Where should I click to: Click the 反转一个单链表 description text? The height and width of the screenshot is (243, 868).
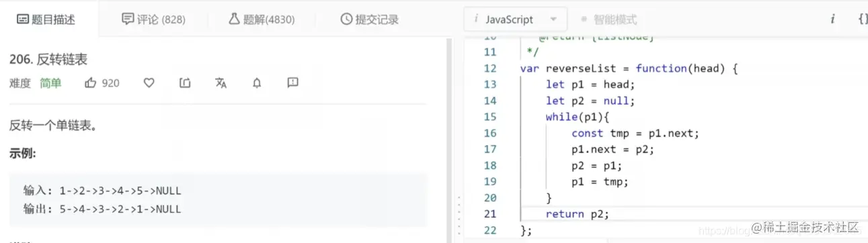53,126
